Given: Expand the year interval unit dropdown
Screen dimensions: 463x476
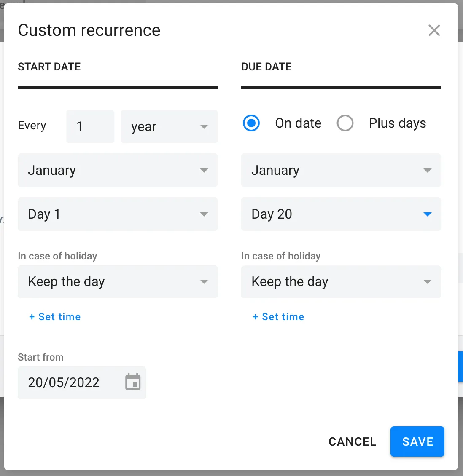Looking at the screenshot, I should [x=169, y=126].
